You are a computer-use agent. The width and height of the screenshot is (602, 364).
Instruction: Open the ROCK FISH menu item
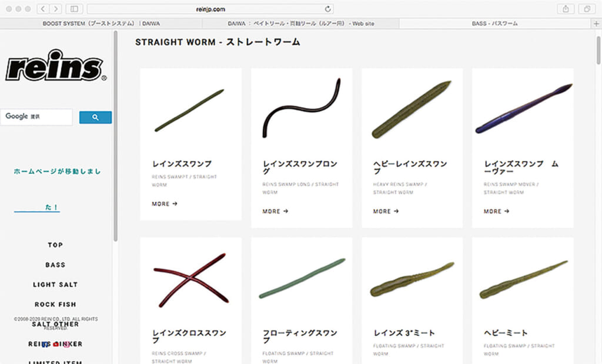(55, 304)
